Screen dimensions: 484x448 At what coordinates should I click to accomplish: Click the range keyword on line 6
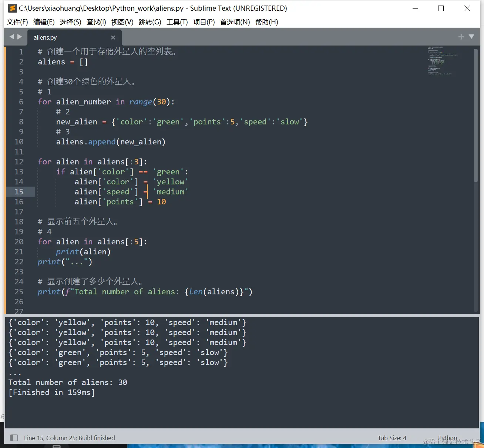point(141,102)
